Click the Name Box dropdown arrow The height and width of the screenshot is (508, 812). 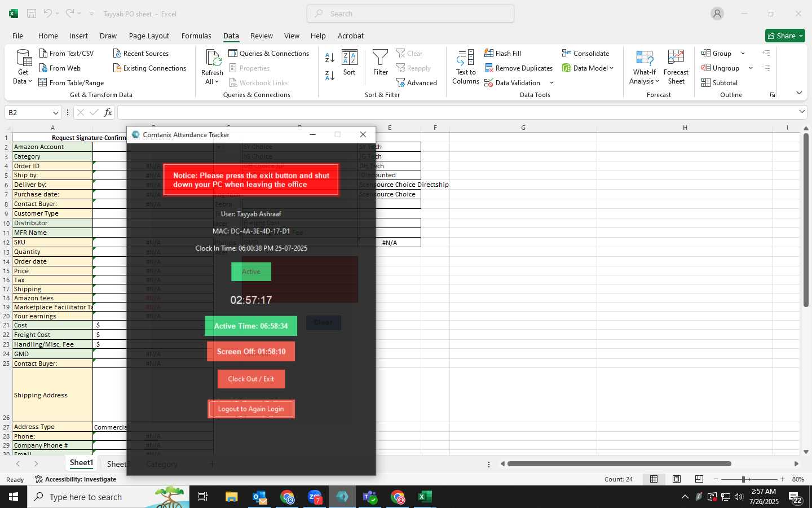55,112
